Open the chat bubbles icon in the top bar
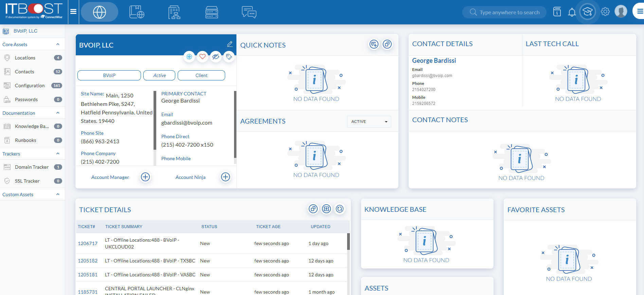 249,12
